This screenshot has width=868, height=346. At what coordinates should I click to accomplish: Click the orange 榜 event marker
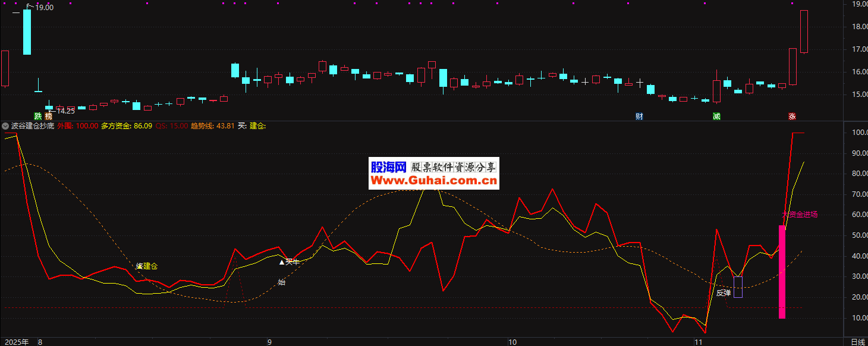(x=49, y=117)
